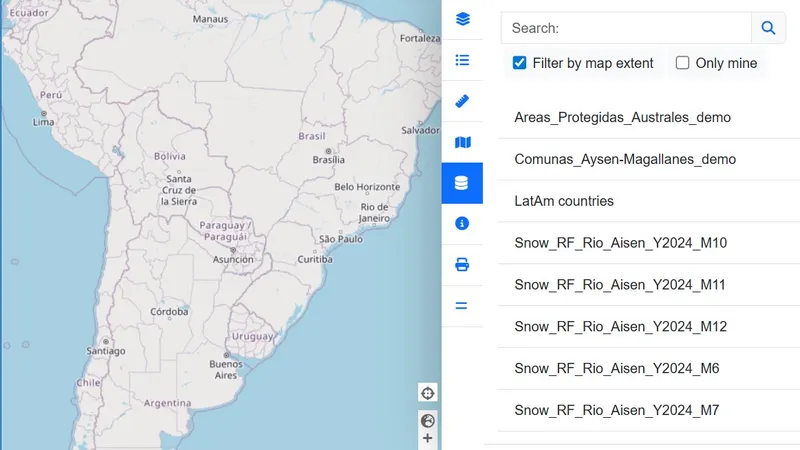Open the info panel icon
800x450 pixels.
(462, 224)
